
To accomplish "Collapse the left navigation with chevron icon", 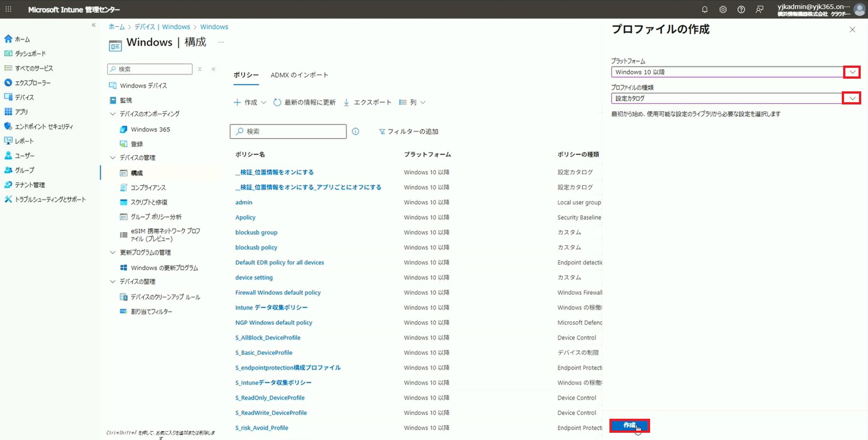I will pos(94,25).
